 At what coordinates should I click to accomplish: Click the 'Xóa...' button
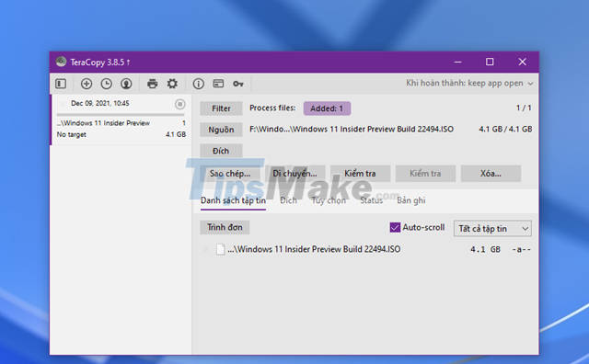(x=491, y=174)
